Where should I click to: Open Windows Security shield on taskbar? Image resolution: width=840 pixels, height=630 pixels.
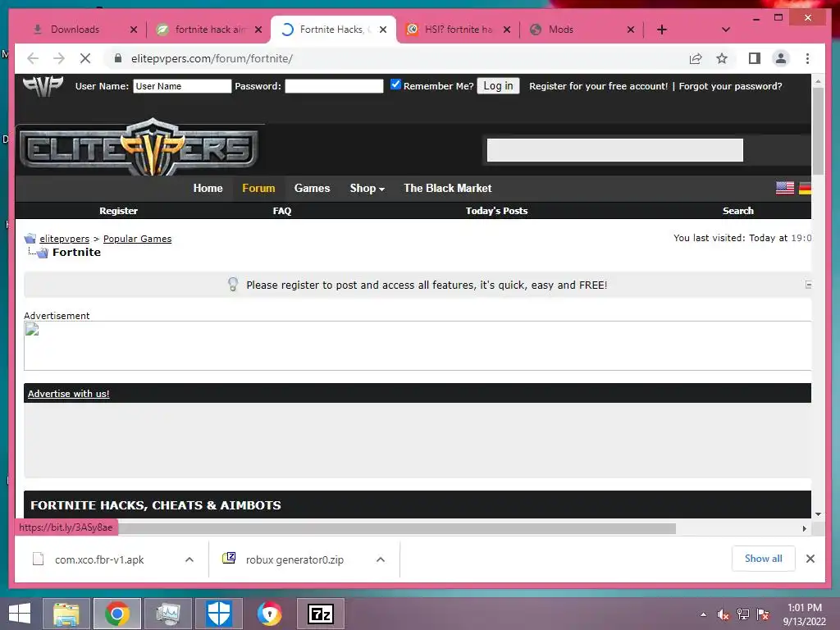218,614
